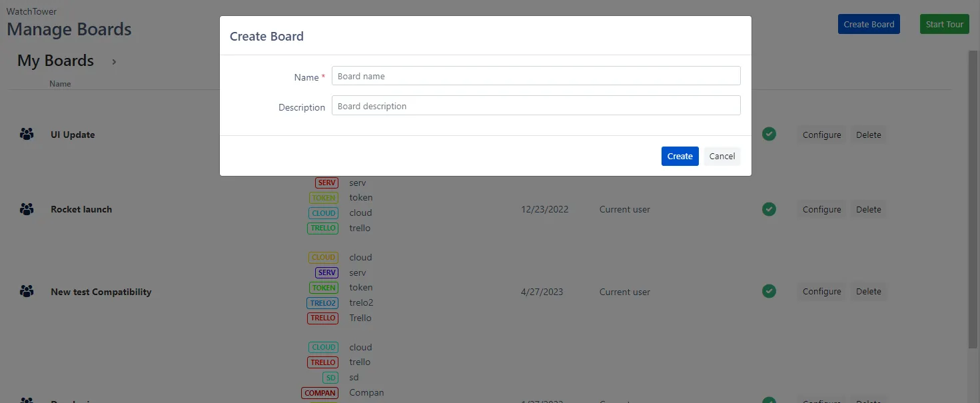Click green TRELLO tag in Rocket launch row
This screenshot has height=403, width=980.
click(x=323, y=228)
